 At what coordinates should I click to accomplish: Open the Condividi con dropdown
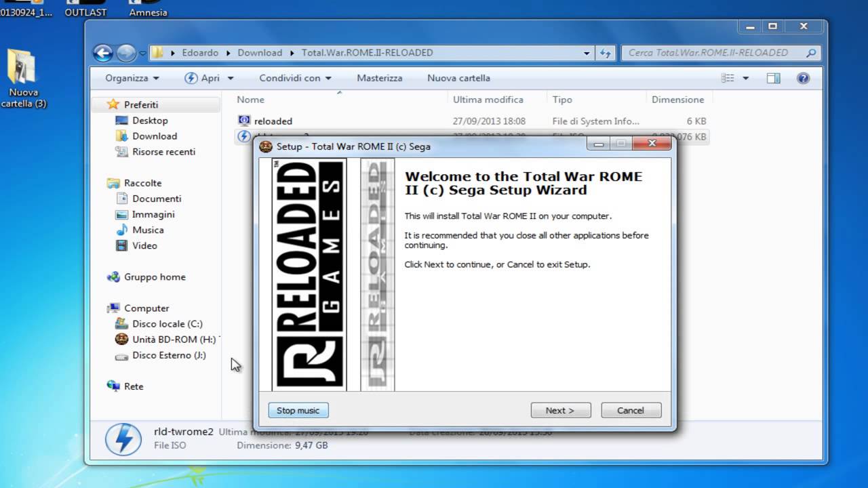point(295,78)
